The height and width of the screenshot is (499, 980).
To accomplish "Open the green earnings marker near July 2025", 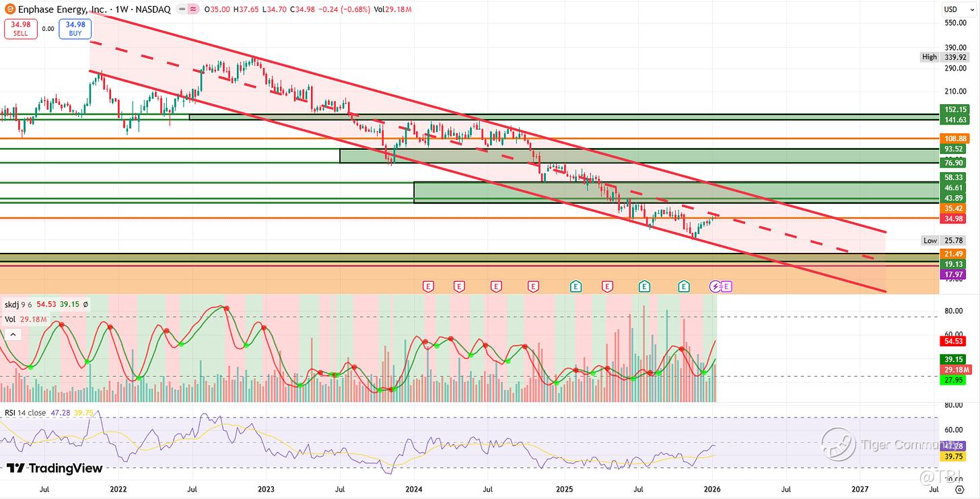I will click(644, 286).
